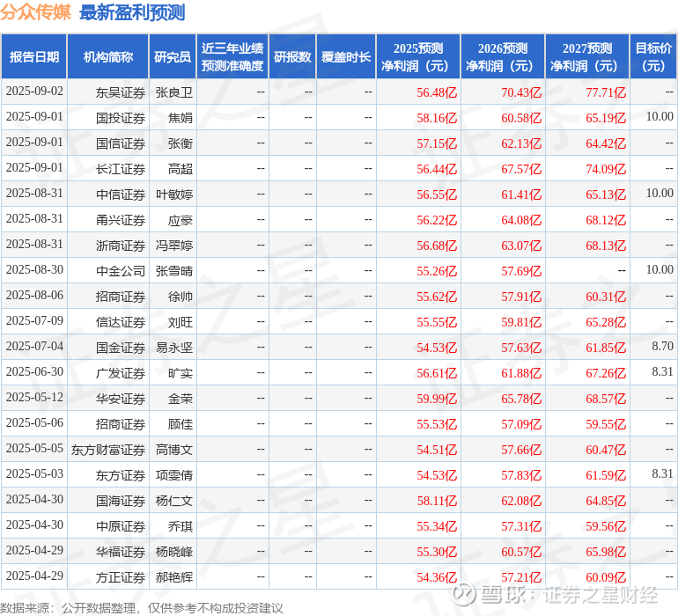Click analyst name 易永坚
Screen dimensions: 678x616
pyautogui.click(x=173, y=348)
